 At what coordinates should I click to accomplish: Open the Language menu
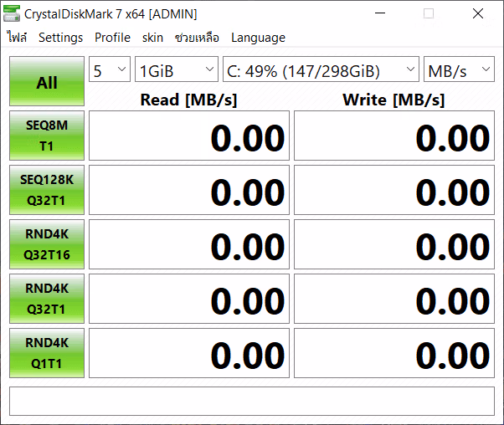258,38
